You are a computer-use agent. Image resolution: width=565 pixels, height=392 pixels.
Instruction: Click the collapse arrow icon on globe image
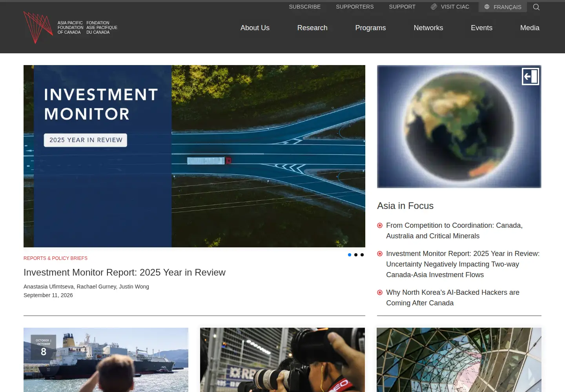(x=530, y=76)
